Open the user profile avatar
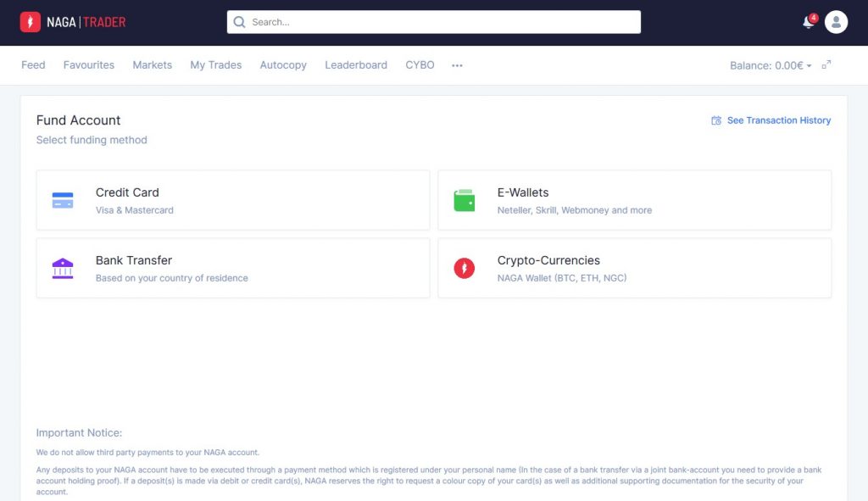This screenshot has height=501, width=868. (x=836, y=22)
